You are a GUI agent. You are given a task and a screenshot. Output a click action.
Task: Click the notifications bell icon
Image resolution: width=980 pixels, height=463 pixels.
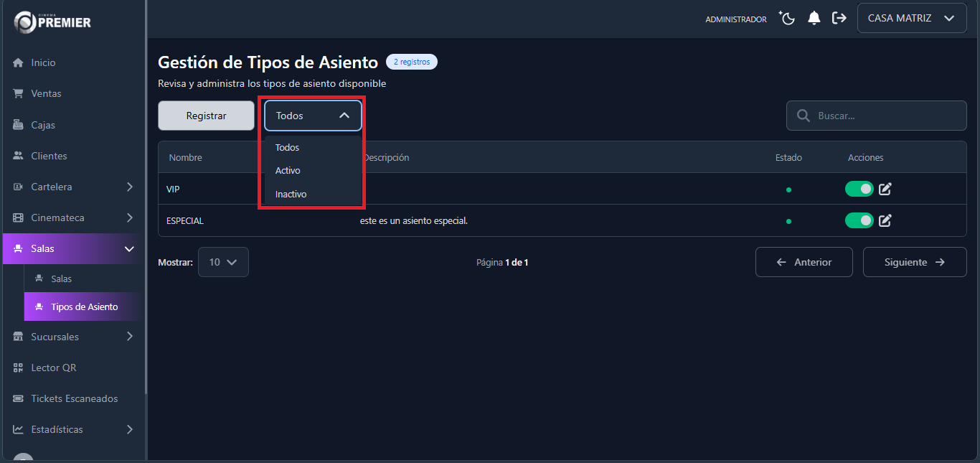pos(814,18)
